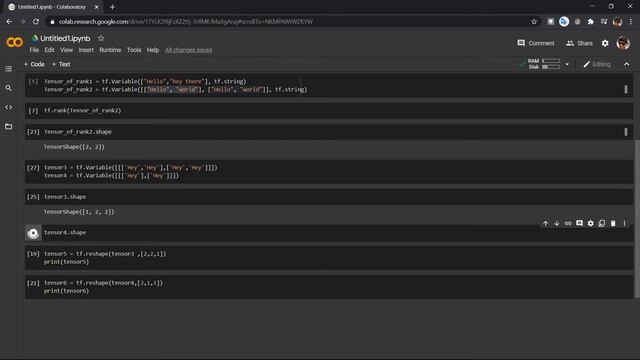Open the browser extensions puzzle icon

(591, 22)
